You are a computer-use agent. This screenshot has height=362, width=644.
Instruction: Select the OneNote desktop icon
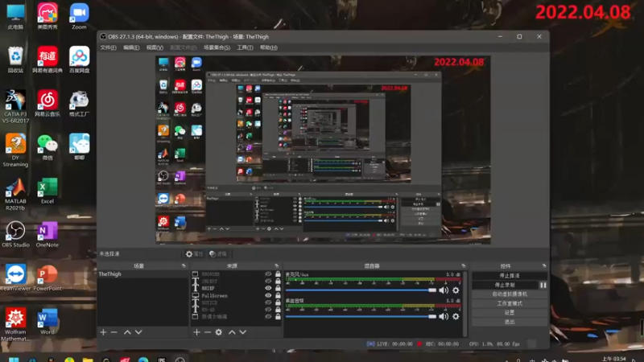pyautogui.click(x=47, y=235)
